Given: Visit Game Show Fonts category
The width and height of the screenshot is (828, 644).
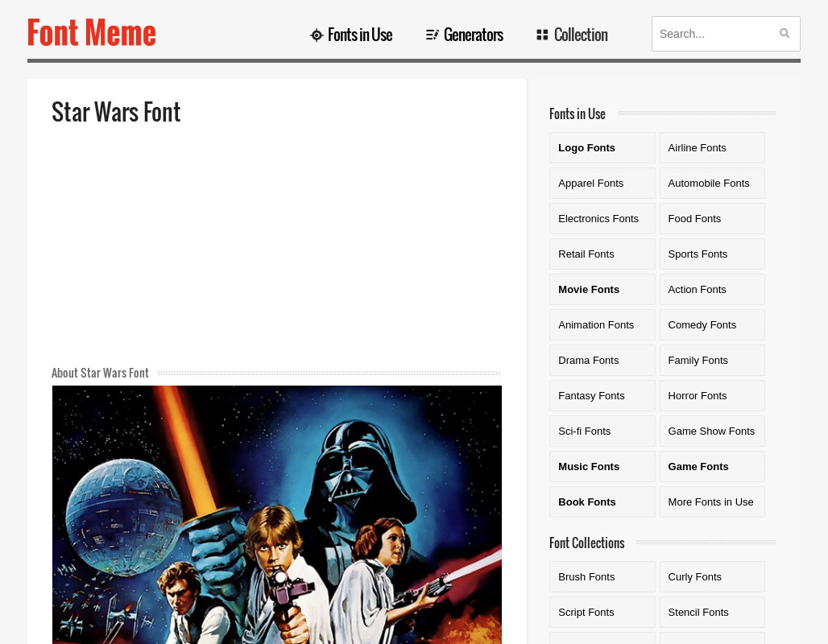Looking at the screenshot, I should [712, 431].
